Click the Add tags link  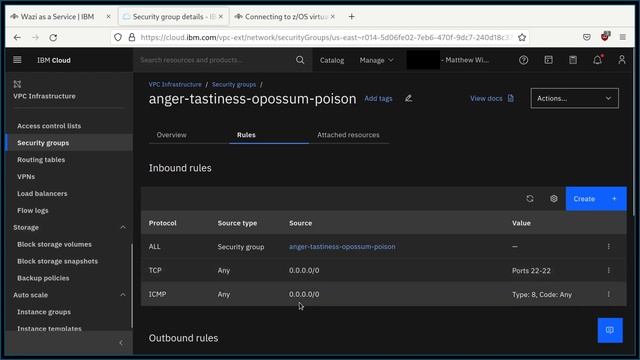coord(378,98)
